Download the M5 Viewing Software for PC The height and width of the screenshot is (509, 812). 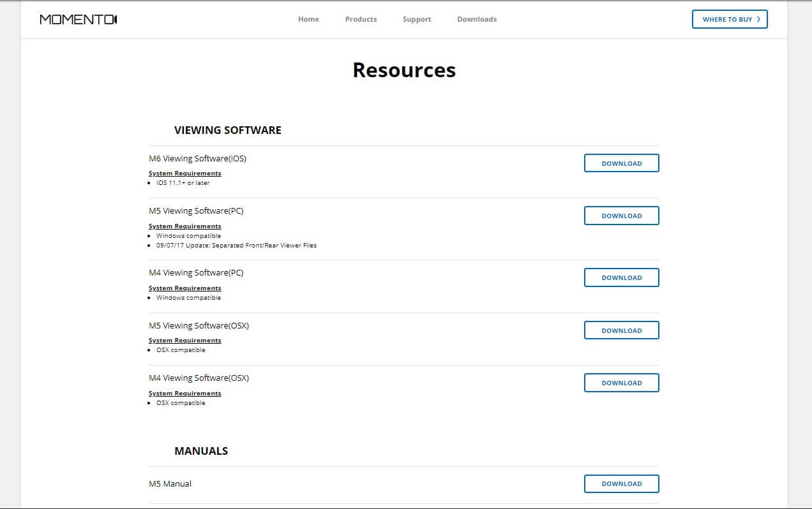click(x=621, y=216)
